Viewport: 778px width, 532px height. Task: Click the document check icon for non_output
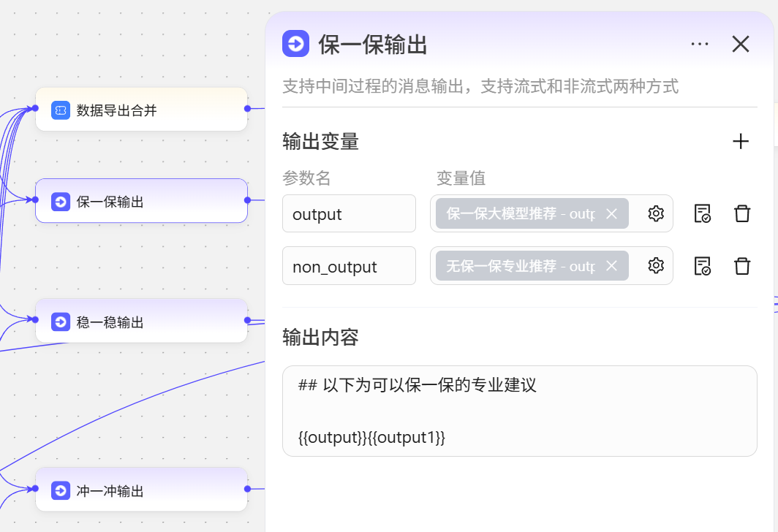pyautogui.click(x=702, y=265)
